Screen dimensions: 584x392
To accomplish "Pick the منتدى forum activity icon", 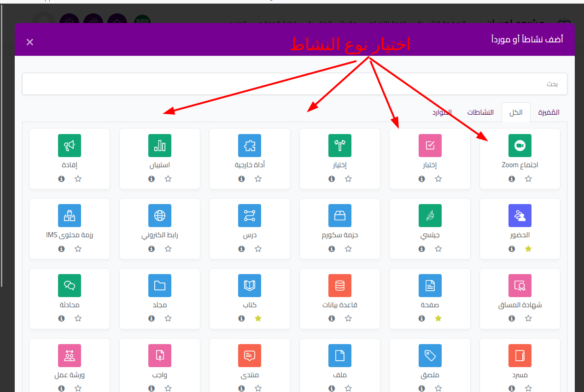I will click(250, 356).
